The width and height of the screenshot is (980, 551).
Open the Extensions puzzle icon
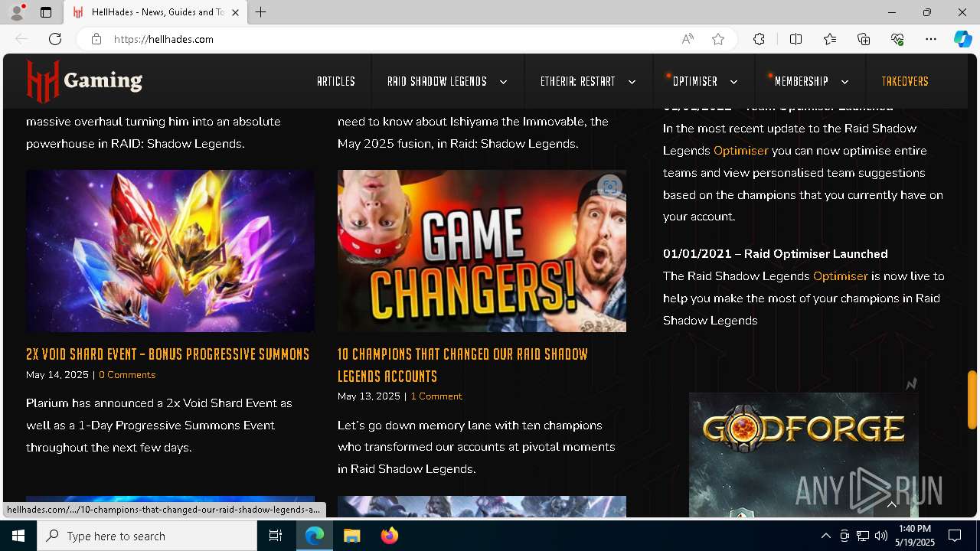click(759, 39)
